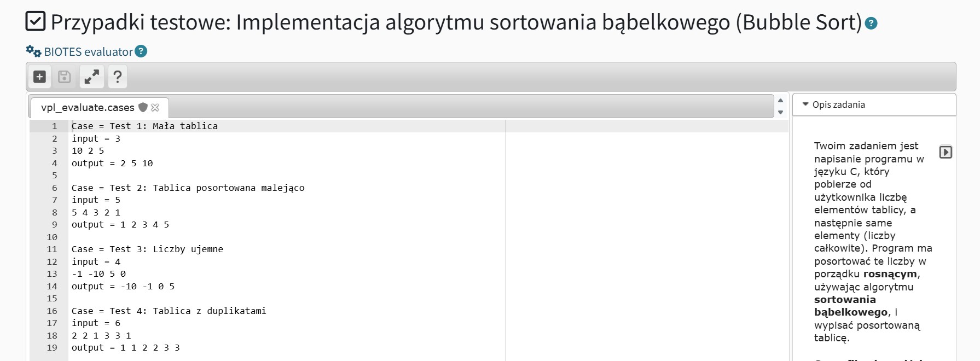
Task: Open the BIOTES evaluator link
Action: click(88, 52)
